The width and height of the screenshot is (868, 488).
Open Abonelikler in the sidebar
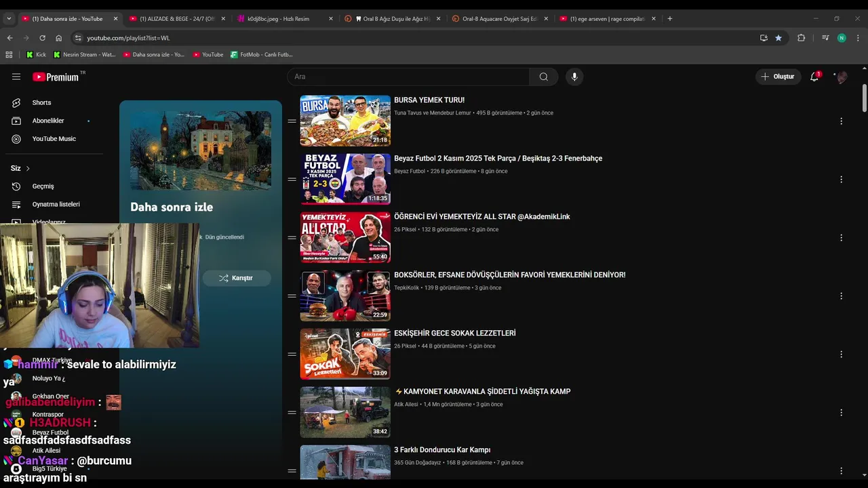[48, 121]
